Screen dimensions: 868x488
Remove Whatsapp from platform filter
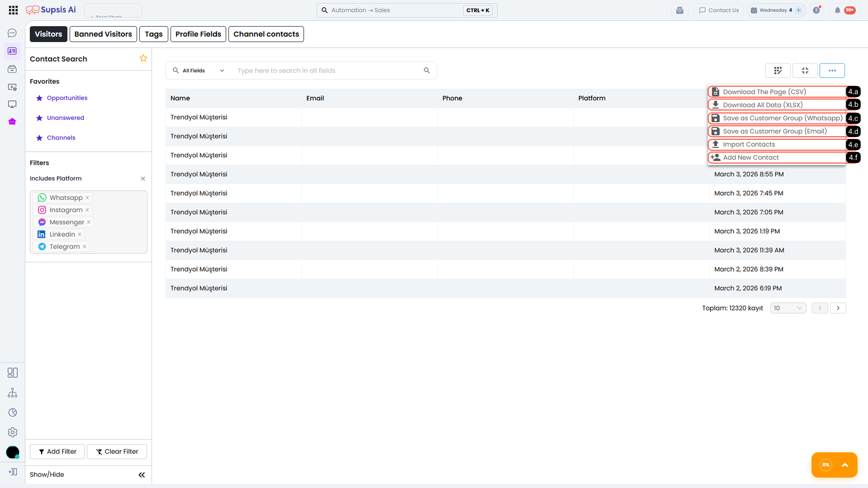(x=87, y=198)
